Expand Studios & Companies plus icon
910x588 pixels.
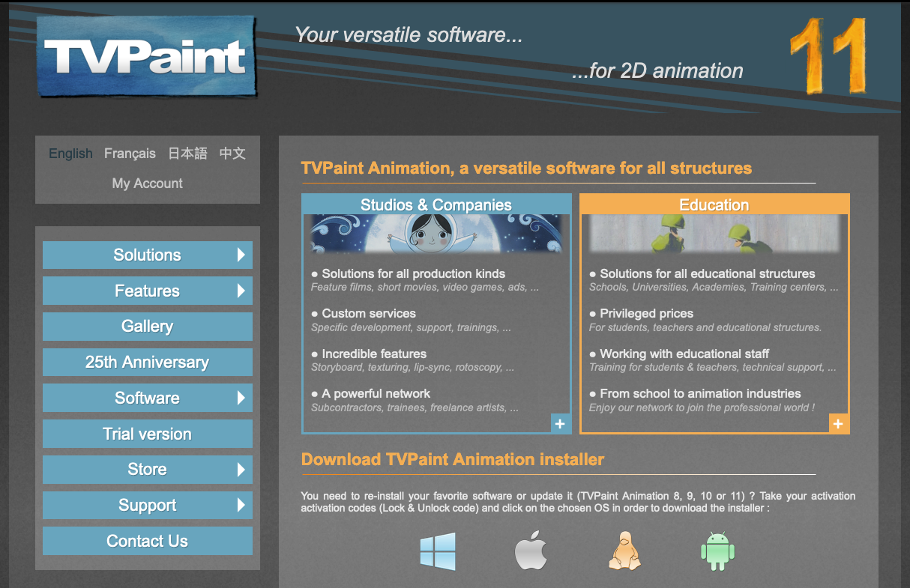(x=560, y=423)
